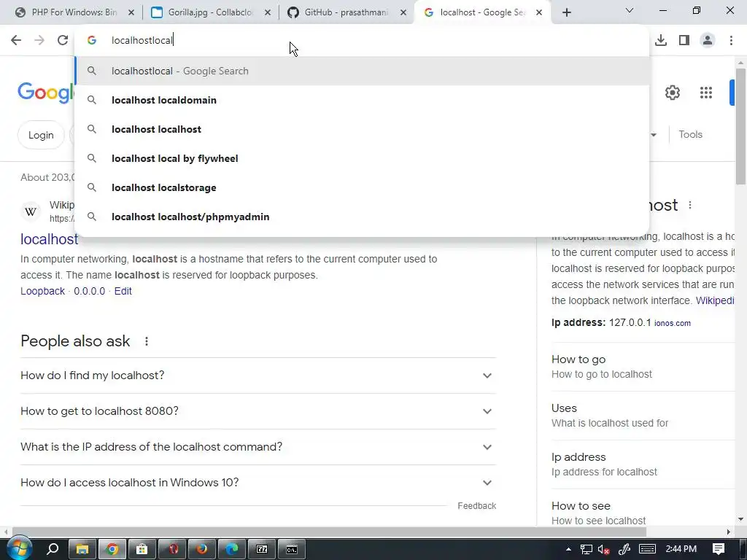Viewport: 747px width, 560px height.
Task: Open Google search settings gear
Action: click(672, 93)
